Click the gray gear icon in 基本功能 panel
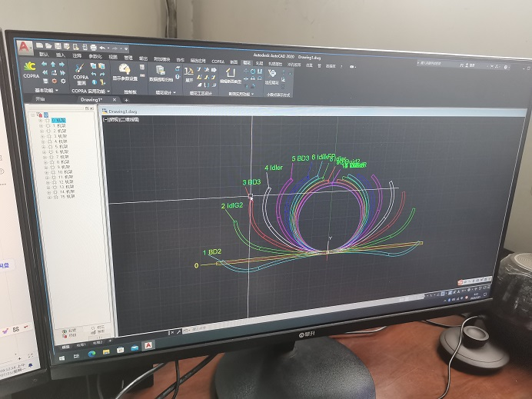 point(64,81)
